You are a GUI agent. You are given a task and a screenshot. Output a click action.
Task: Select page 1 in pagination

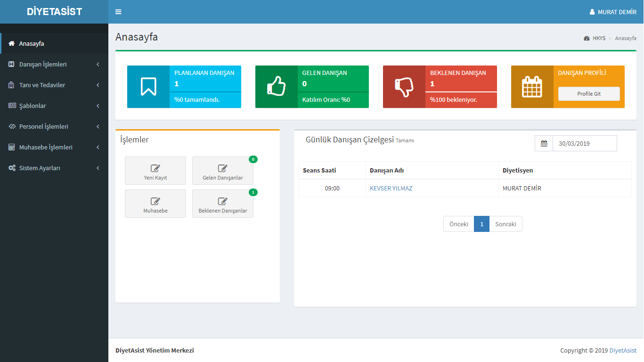pos(481,224)
